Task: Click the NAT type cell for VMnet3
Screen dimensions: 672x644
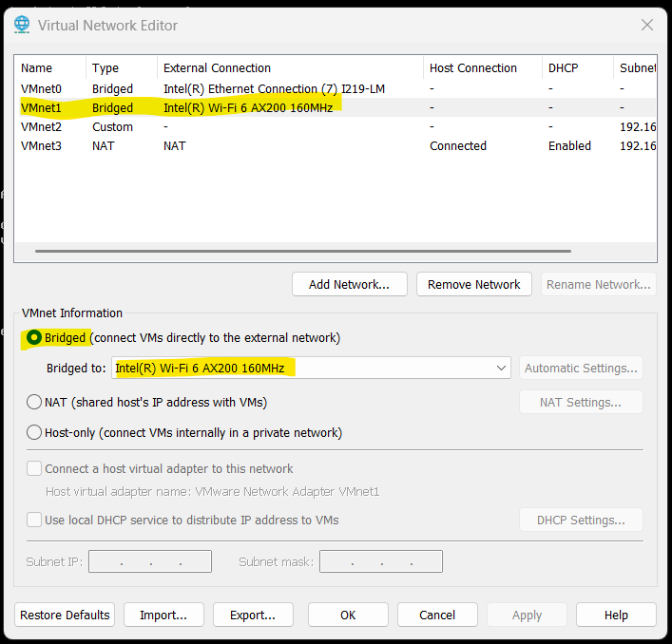Action: [x=104, y=145]
